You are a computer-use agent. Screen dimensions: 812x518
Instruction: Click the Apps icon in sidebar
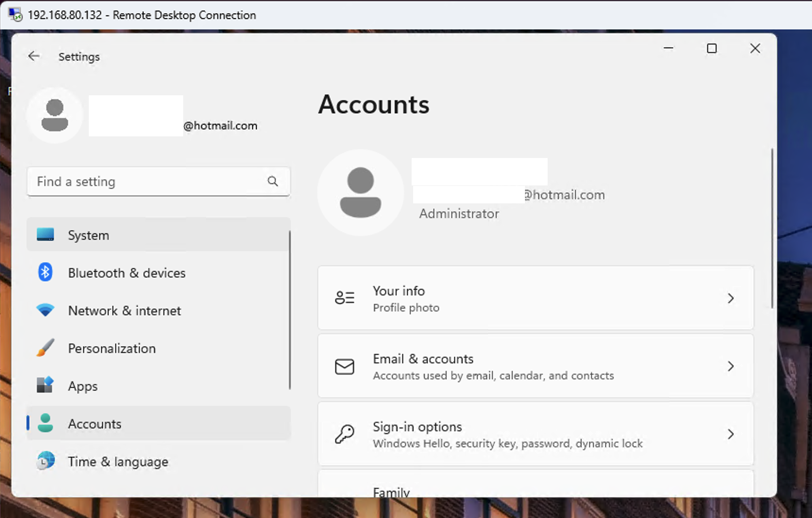coord(45,385)
